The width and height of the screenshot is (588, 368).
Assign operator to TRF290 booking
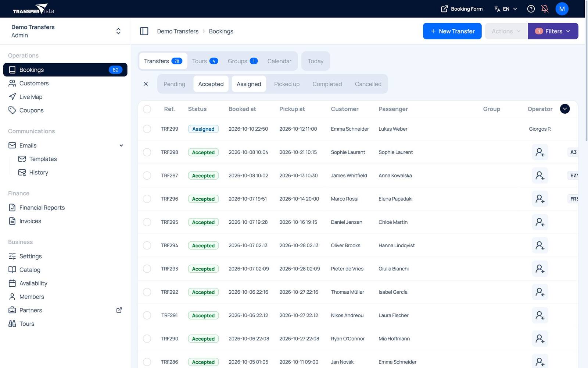pyautogui.click(x=540, y=339)
